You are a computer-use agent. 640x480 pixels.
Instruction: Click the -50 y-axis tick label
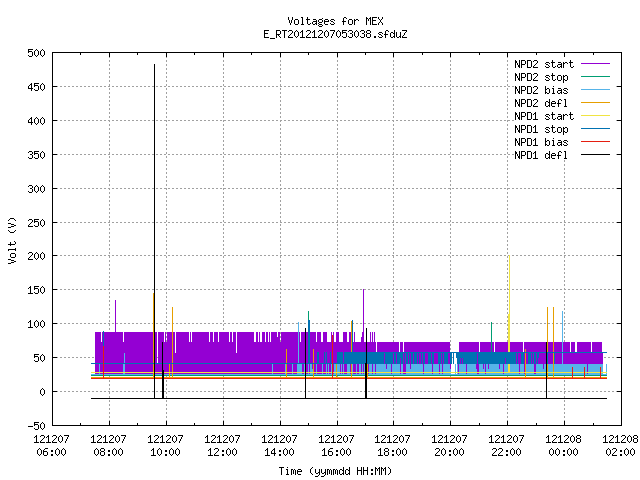(36, 426)
